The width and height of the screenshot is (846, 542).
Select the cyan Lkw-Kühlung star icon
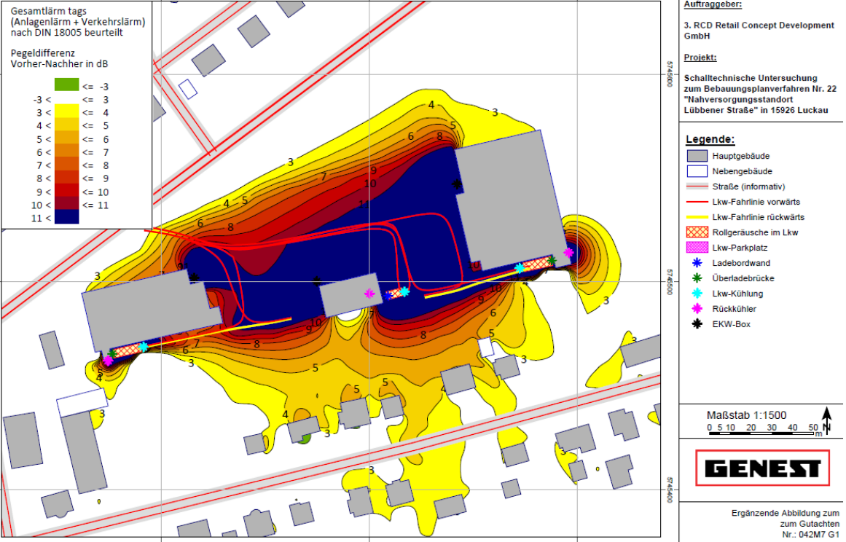coord(694,293)
